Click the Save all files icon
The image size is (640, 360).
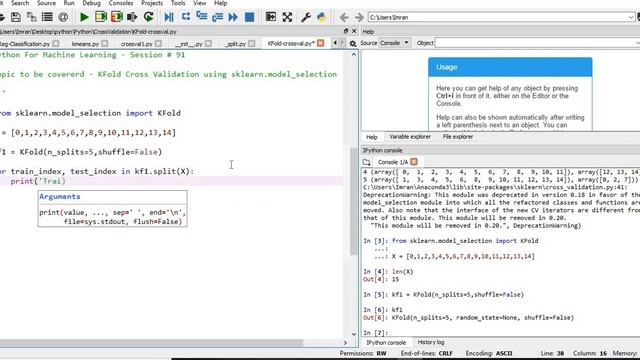point(31,17)
